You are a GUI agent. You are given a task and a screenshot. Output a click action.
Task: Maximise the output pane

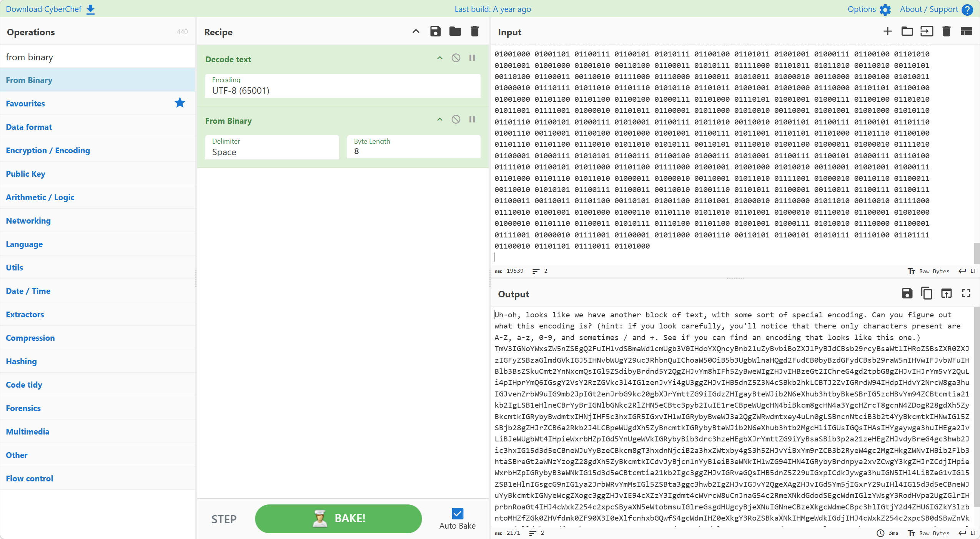tap(966, 294)
